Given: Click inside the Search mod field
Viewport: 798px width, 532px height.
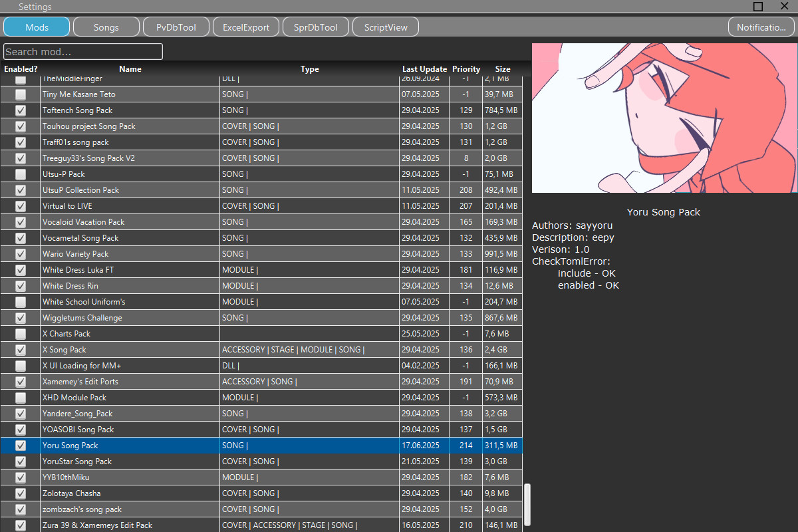Looking at the screenshot, I should coord(82,51).
